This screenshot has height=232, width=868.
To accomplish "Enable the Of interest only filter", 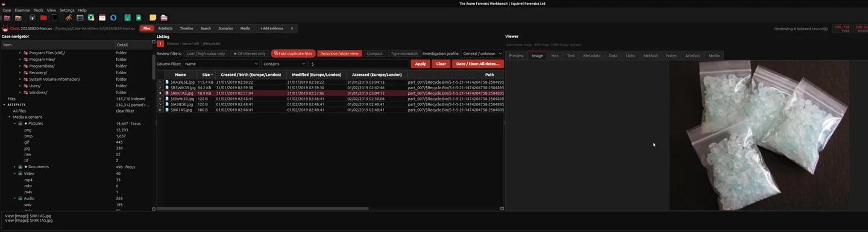I will (x=250, y=54).
